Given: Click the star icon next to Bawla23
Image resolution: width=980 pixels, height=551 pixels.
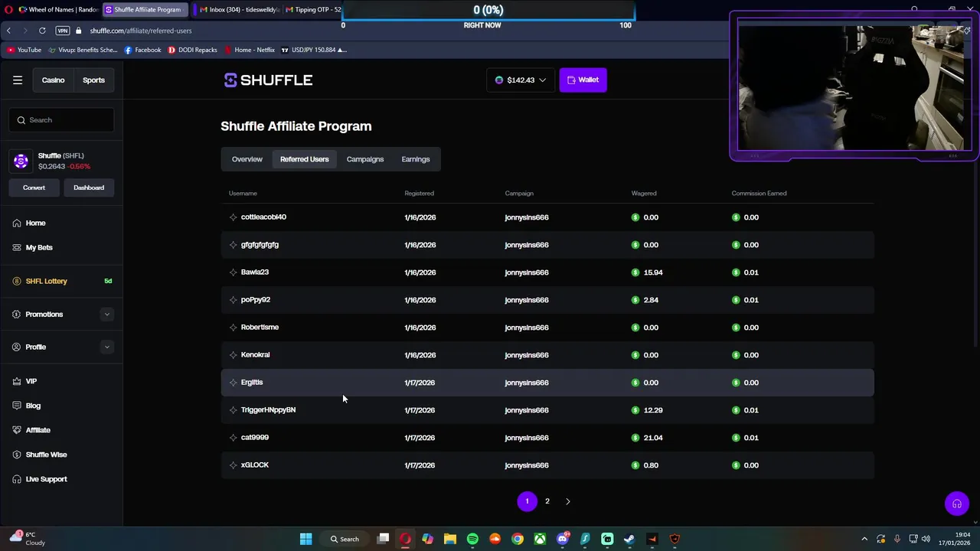Looking at the screenshot, I should click(x=233, y=272).
